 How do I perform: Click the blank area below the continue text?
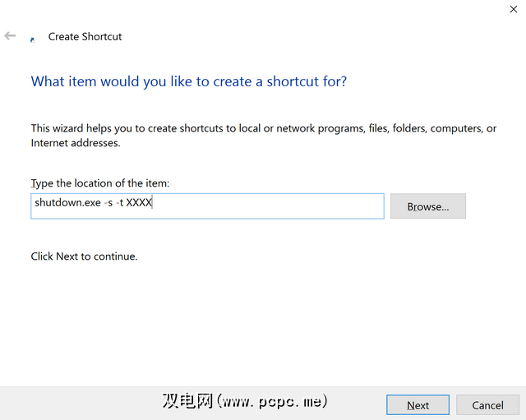pyautogui.click(x=263, y=321)
